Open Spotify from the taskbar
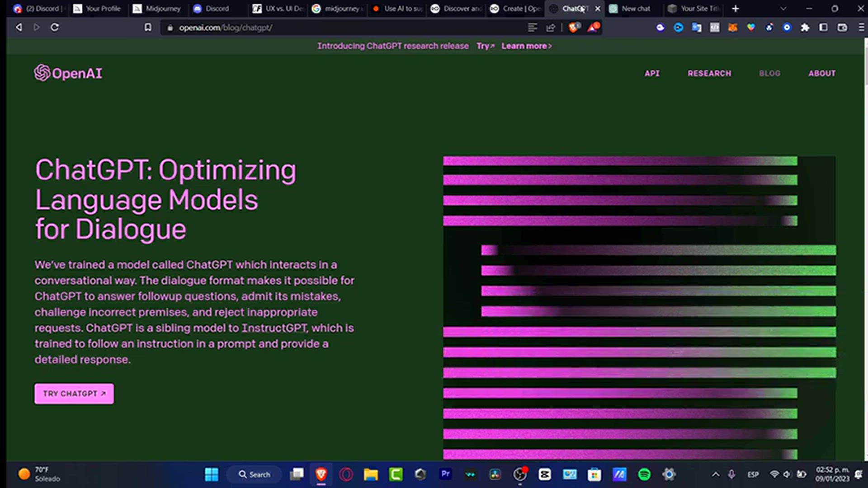This screenshot has width=868, height=488. [x=644, y=474]
